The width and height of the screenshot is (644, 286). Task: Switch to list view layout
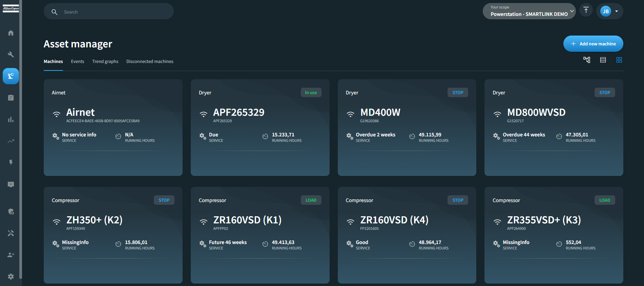(x=603, y=60)
